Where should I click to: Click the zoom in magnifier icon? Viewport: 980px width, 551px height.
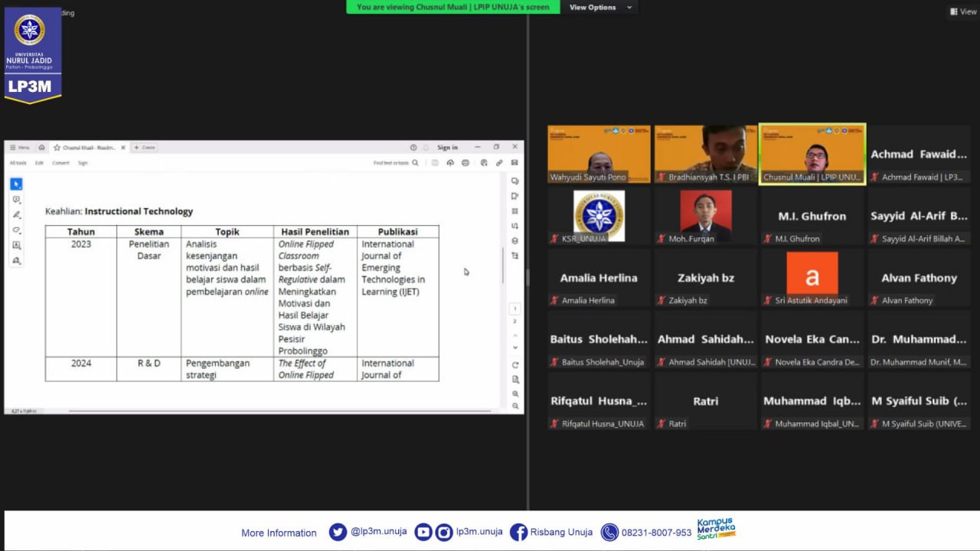[515, 393]
